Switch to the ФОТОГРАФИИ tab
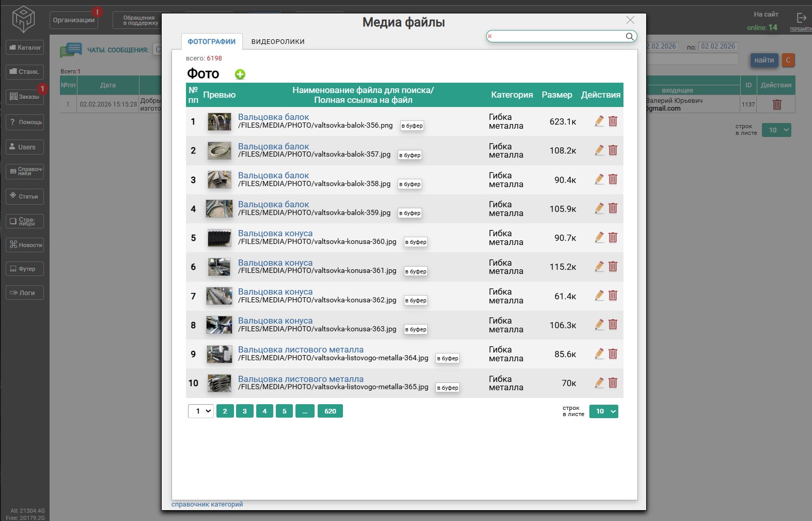812x521 pixels. (212, 41)
